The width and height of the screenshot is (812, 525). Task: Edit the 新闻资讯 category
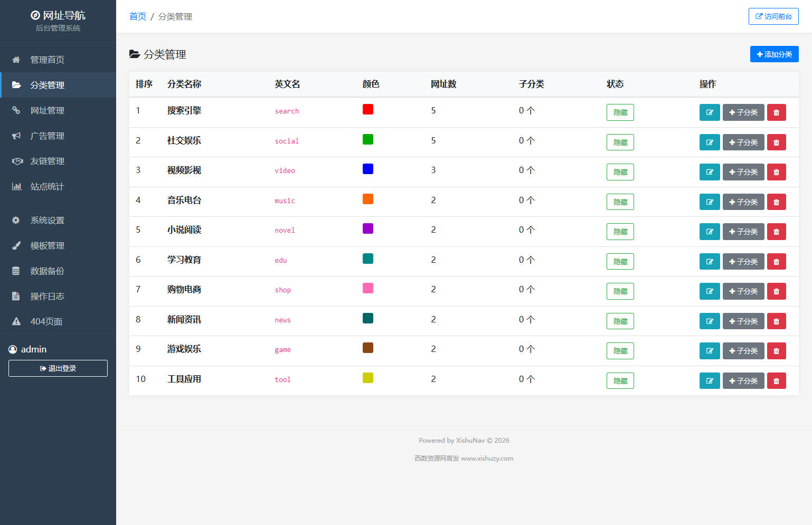click(710, 321)
